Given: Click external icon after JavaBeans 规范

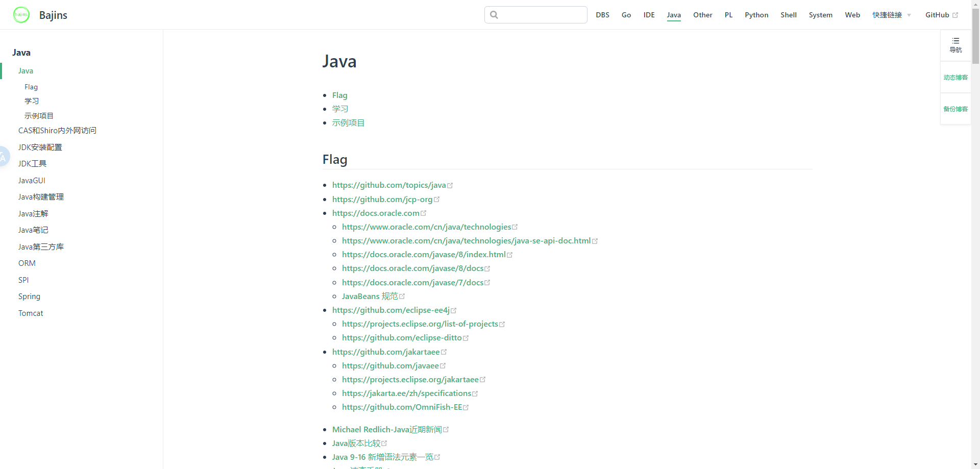Looking at the screenshot, I should pos(402,297).
